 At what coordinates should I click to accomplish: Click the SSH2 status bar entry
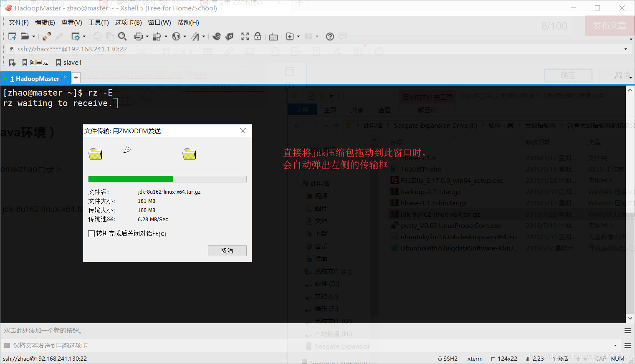click(448, 359)
